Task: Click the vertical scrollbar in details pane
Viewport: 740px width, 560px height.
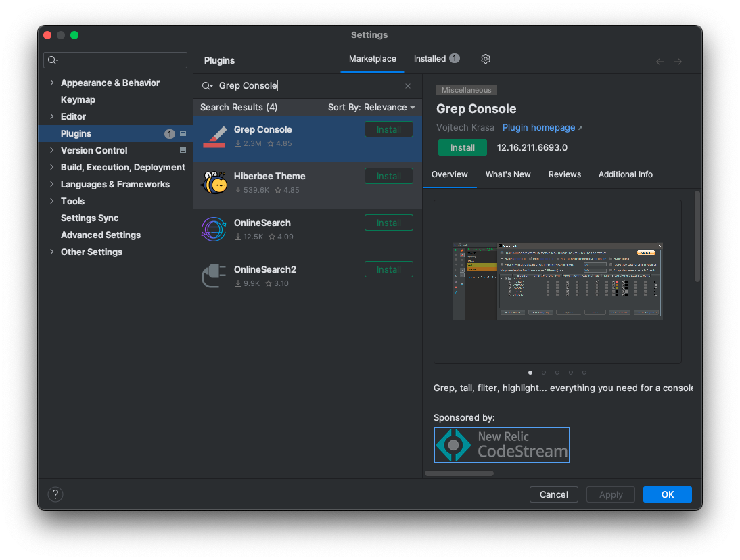Action: tap(697, 236)
